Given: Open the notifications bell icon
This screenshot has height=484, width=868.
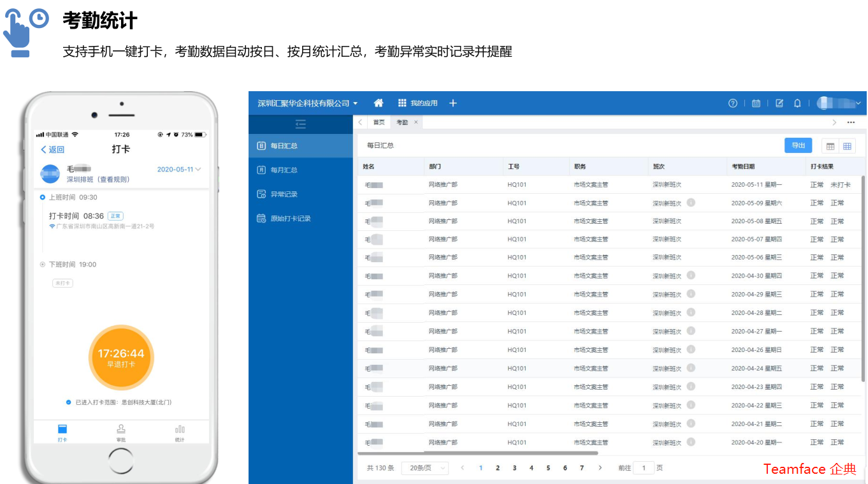Looking at the screenshot, I should click(x=797, y=103).
